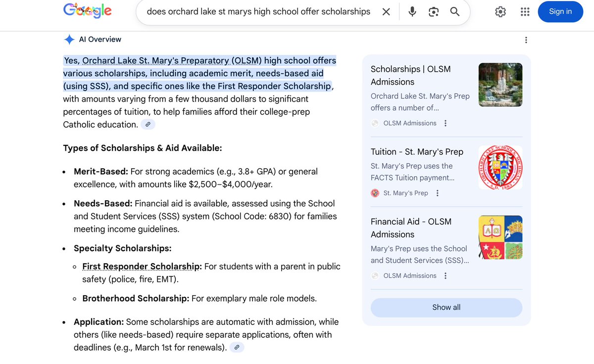The width and height of the screenshot is (594, 364).
Task: Click the 'Needs-Based:' bullet label
Action: click(103, 203)
